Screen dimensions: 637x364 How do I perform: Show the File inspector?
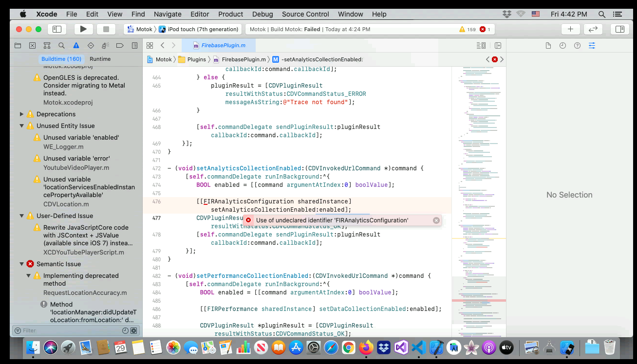[x=548, y=46]
